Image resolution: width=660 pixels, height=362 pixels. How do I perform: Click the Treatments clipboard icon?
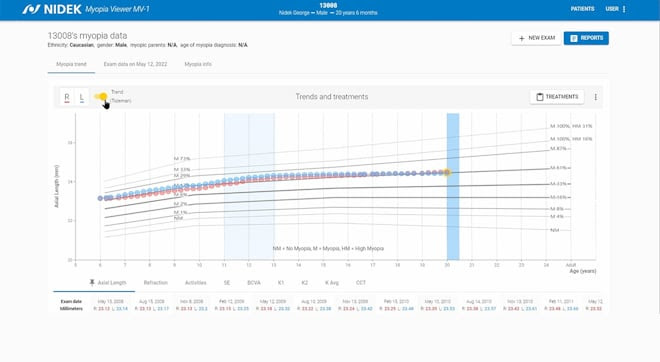coord(540,97)
